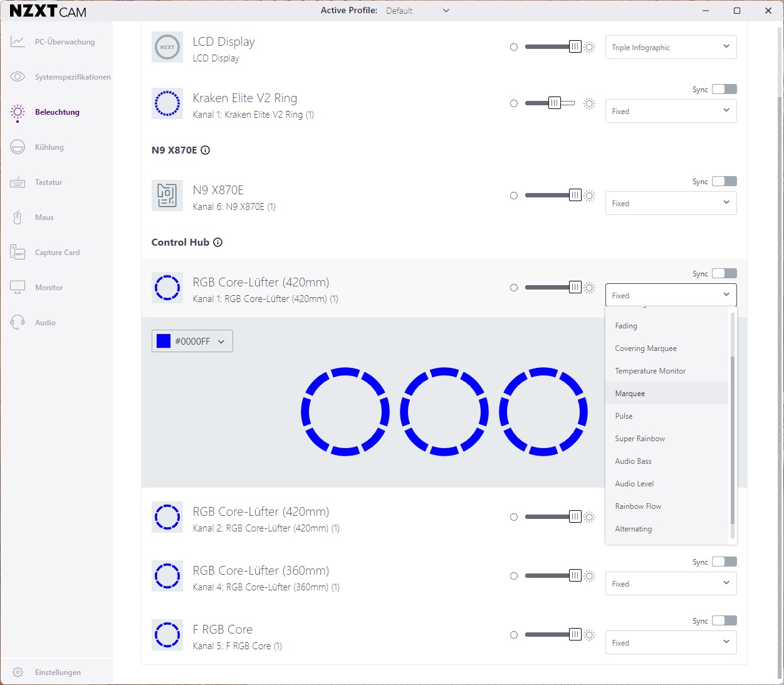Click the RGB Core-Lüfter (360mm) ring icon

(167, 576)
